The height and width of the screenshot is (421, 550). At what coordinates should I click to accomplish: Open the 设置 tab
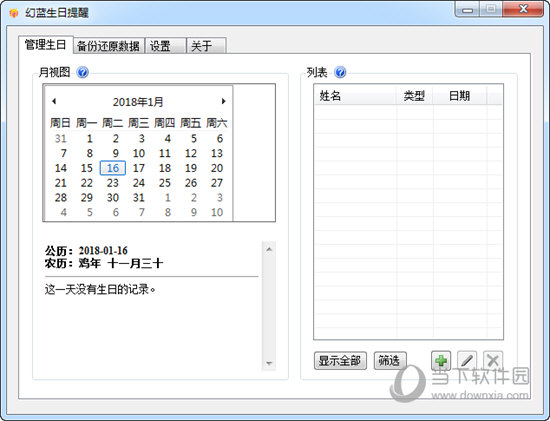click(x=165, y=46)
